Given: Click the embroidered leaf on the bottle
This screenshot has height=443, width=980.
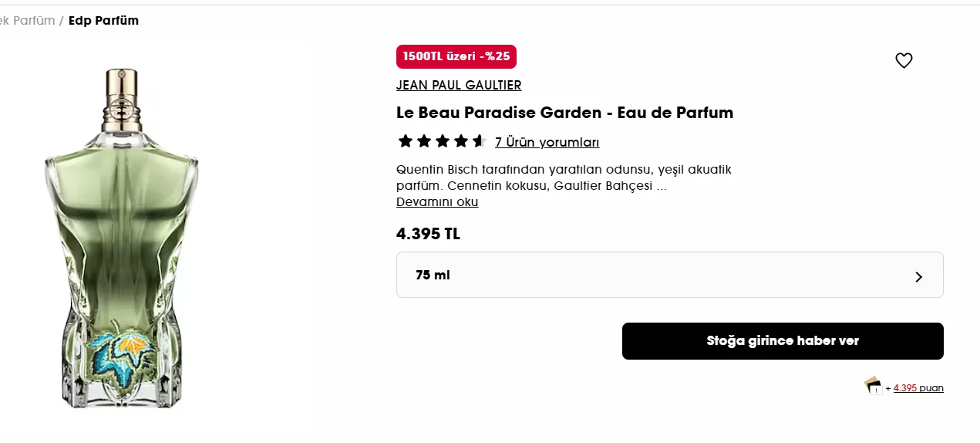Looking at the screenshot, I should pyautogui.click(x=124, y=356).
